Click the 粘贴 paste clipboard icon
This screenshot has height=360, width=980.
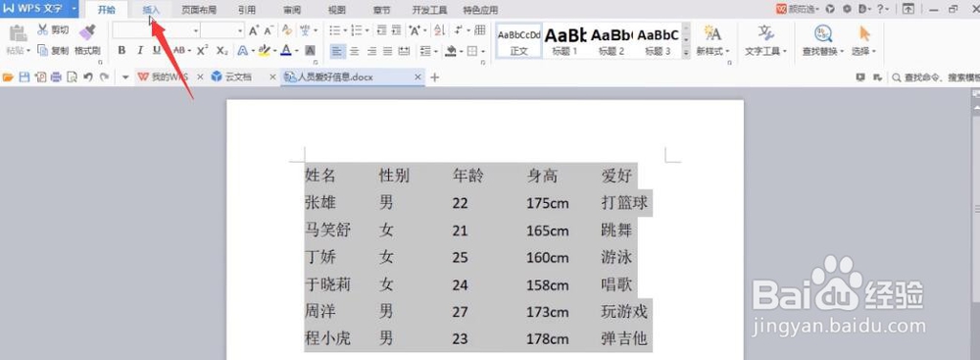click(x=18, y=32)
